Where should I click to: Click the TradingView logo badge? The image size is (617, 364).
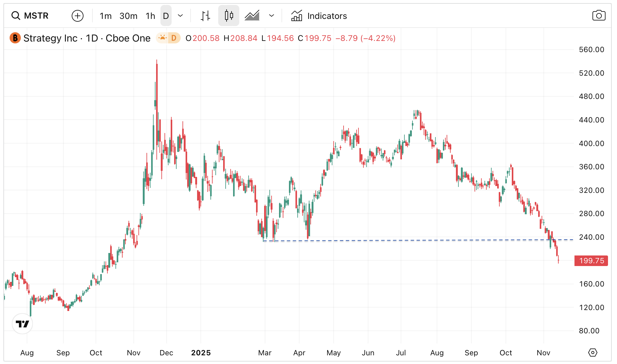point(22,324)
